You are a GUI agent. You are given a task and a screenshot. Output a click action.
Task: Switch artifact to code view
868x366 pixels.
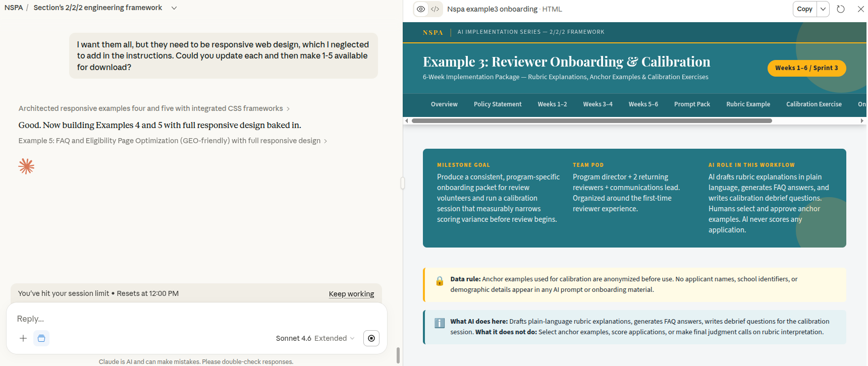(x=435, y=9)
